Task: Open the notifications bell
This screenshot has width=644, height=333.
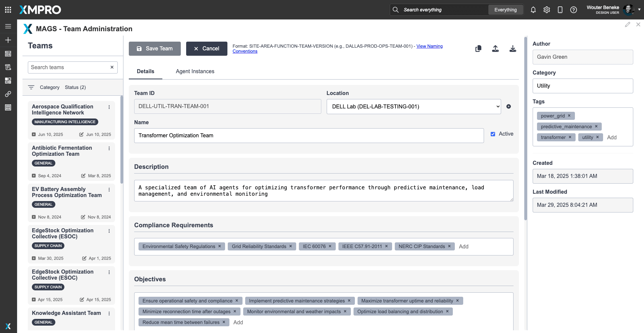Action: [x=533, y=10]
